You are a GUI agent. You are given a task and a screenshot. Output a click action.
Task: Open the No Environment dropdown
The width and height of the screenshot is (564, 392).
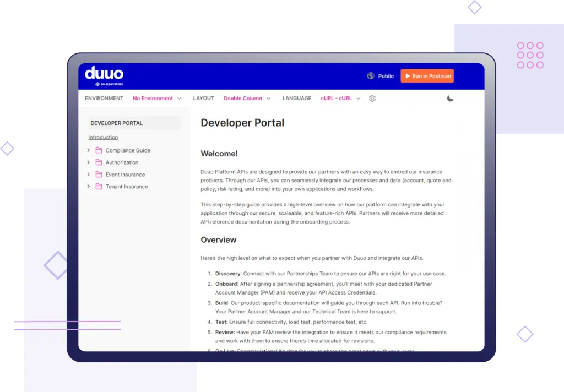click(157, 98)
